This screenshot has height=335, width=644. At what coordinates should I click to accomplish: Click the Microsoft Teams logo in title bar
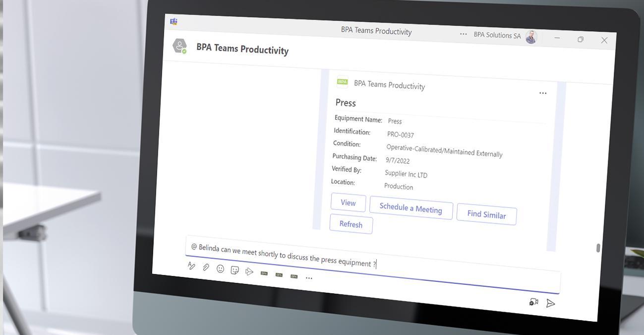(174, 21)
